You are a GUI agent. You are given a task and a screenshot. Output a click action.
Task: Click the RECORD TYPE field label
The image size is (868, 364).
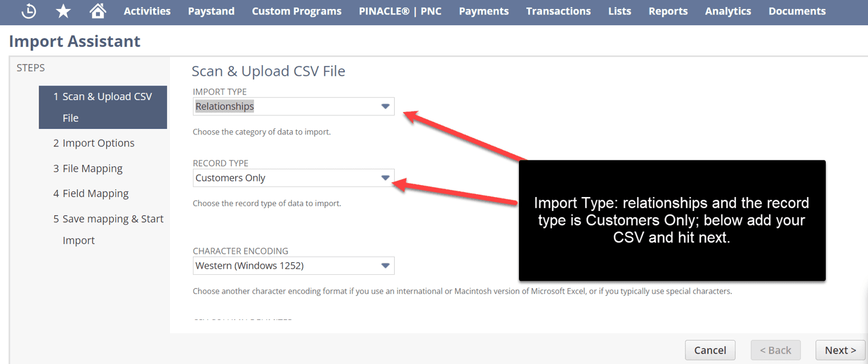(221, 163)
